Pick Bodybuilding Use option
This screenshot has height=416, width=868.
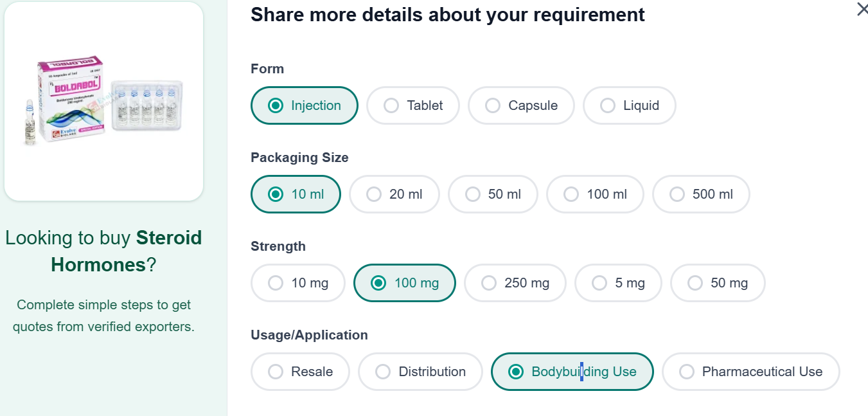coord(572,372)
